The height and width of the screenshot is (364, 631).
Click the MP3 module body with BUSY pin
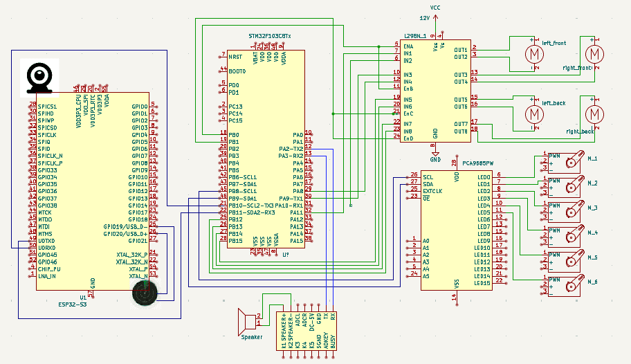(x=307, y=331)
